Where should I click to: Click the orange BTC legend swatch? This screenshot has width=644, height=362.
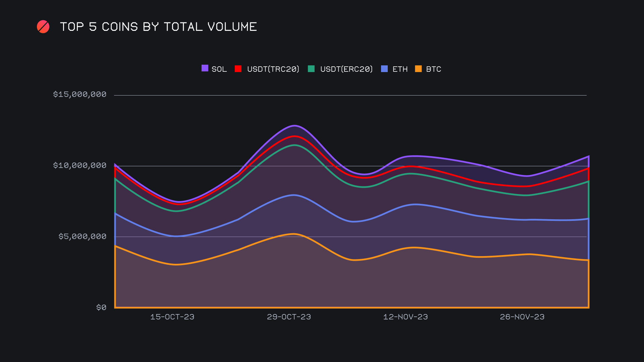418,69
